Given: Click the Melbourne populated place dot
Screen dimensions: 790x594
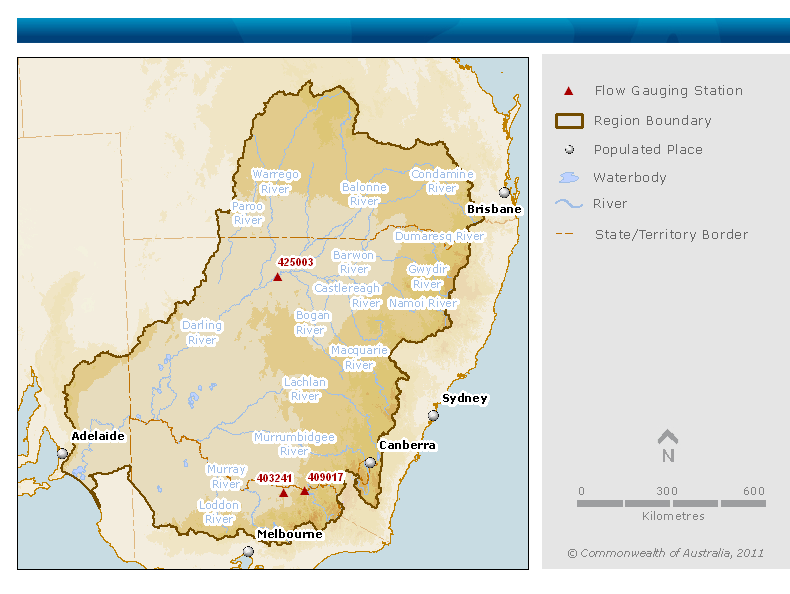Looking at the screenshot, I should [248, 552].
